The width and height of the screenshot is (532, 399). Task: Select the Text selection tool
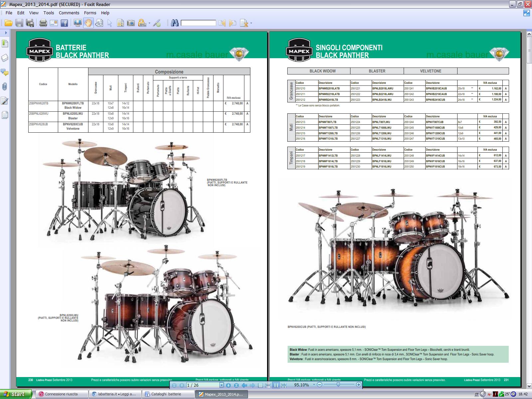coord(120,23)
